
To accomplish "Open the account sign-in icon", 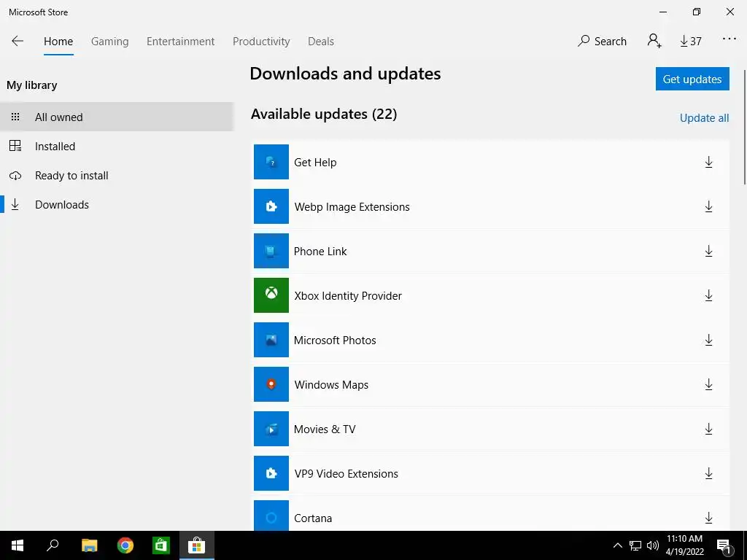I will (x=654, y=41).
